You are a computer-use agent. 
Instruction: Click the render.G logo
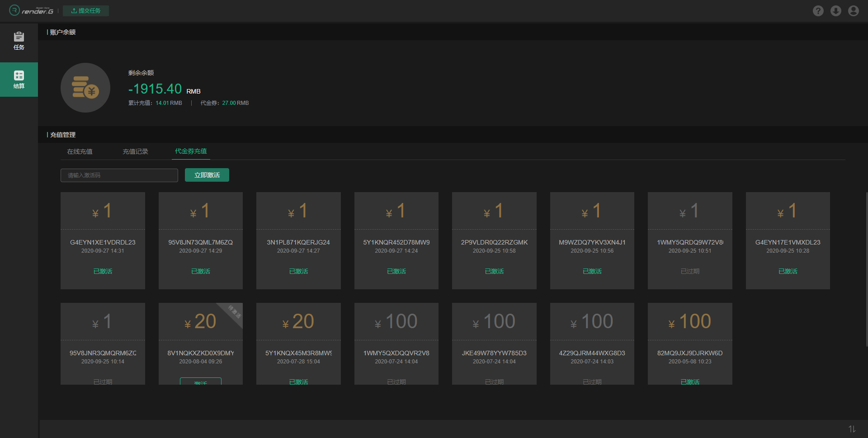31,10
